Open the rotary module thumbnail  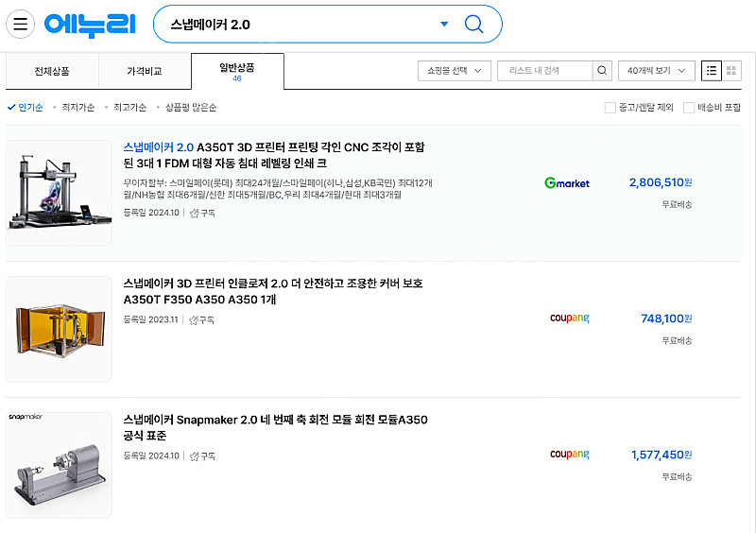(x=59, y=465)
